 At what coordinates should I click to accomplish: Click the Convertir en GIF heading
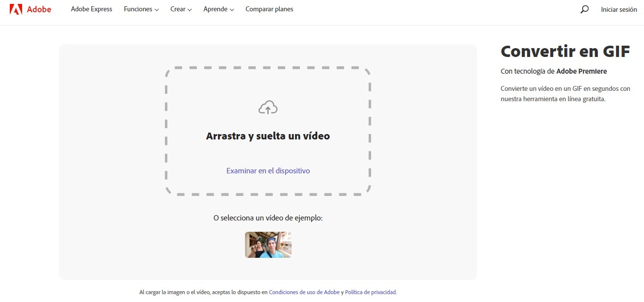pyautogui.click(x=565, y=51)
